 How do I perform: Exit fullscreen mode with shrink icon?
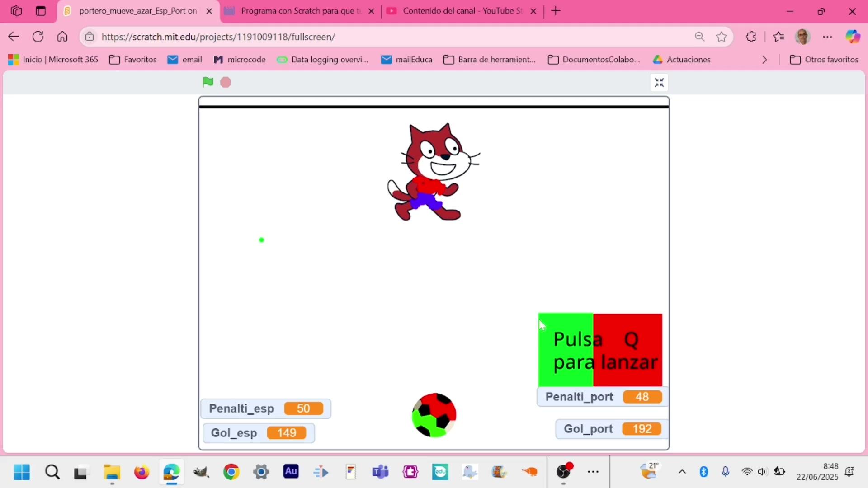coord(659,83)
